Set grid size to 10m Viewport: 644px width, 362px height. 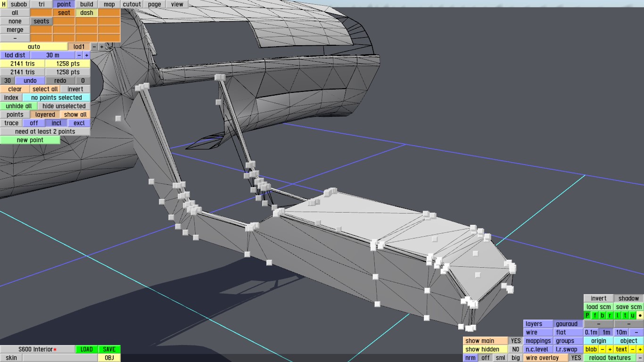click(621, 332)
